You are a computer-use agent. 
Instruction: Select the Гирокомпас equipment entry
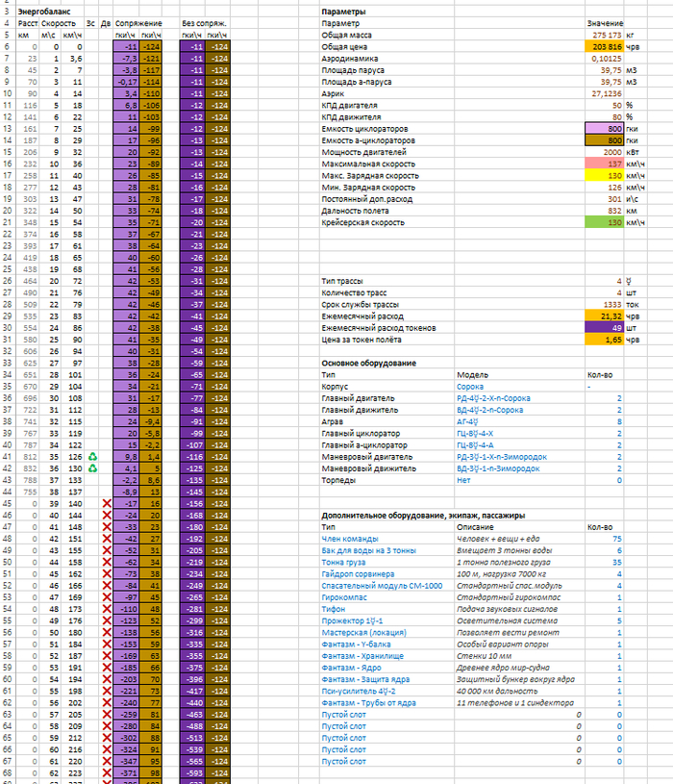(346, 596)
